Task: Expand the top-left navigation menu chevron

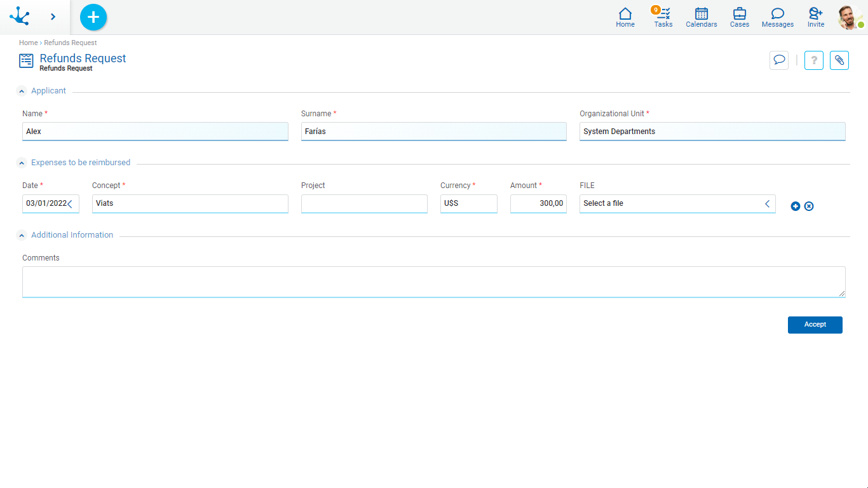Action: click(x=53, y=17)
